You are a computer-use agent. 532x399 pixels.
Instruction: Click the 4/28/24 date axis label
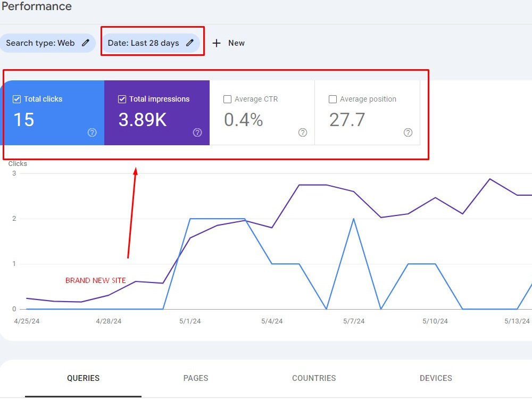[109, 321]
